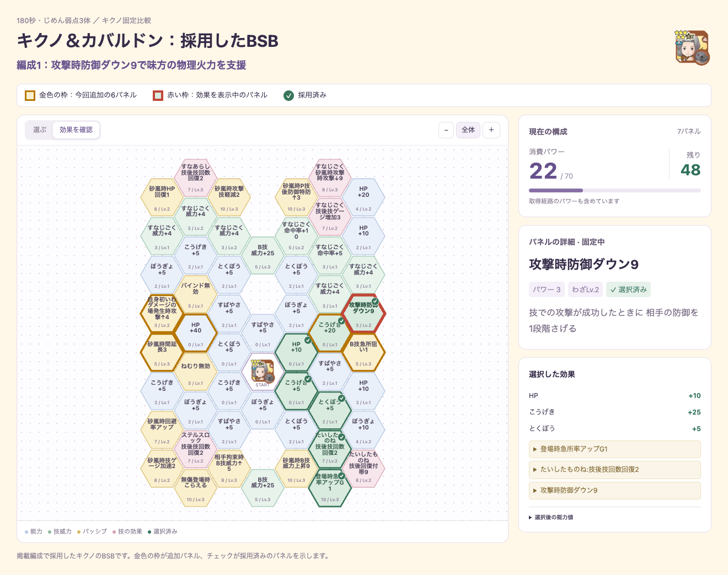Select the すなじごく命中率+5 hex panel
The image size is (728, 575).
pyautogui.click(x=330, y=256)
